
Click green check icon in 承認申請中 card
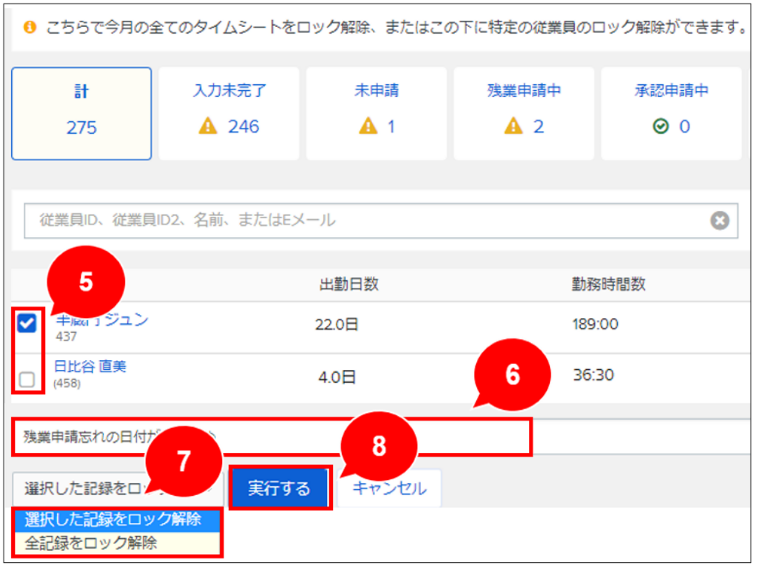coord(661,127)
